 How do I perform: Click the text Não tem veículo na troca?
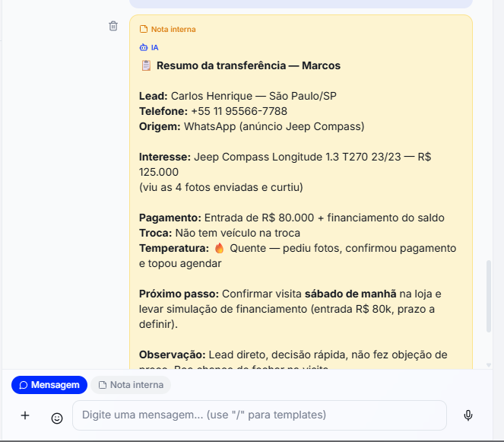[x=237, y=233]
